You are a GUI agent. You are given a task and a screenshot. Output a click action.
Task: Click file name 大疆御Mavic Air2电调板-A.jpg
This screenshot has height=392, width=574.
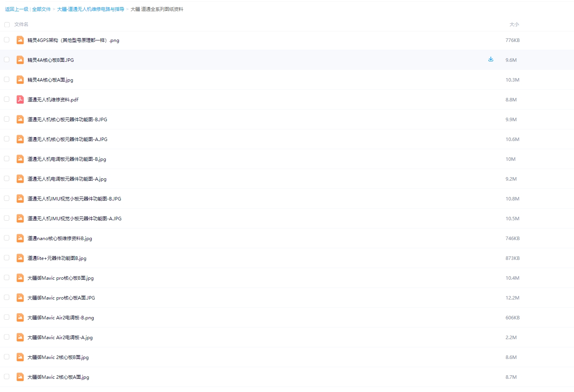click(60, 337)
